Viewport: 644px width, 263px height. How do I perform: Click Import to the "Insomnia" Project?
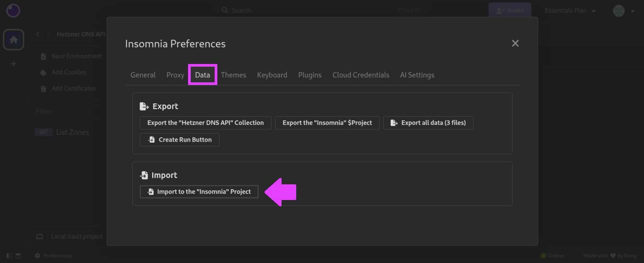[x=199, y=192]
